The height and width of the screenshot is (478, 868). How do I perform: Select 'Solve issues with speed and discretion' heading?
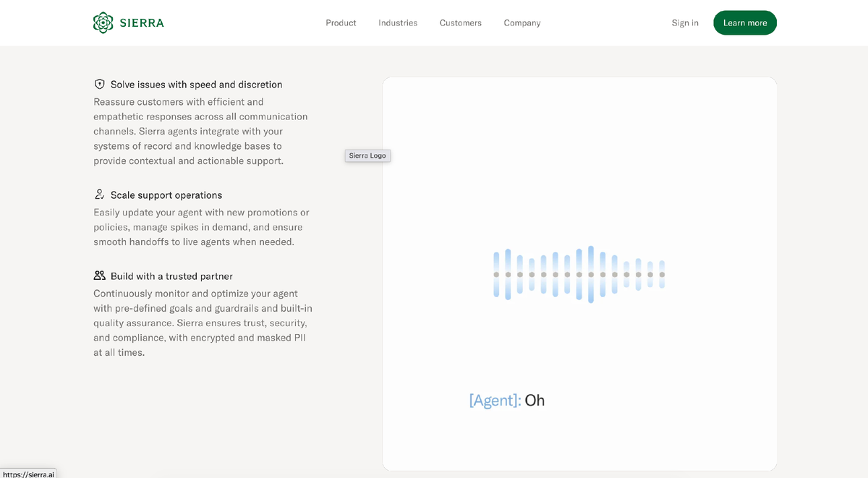(197, 85)
